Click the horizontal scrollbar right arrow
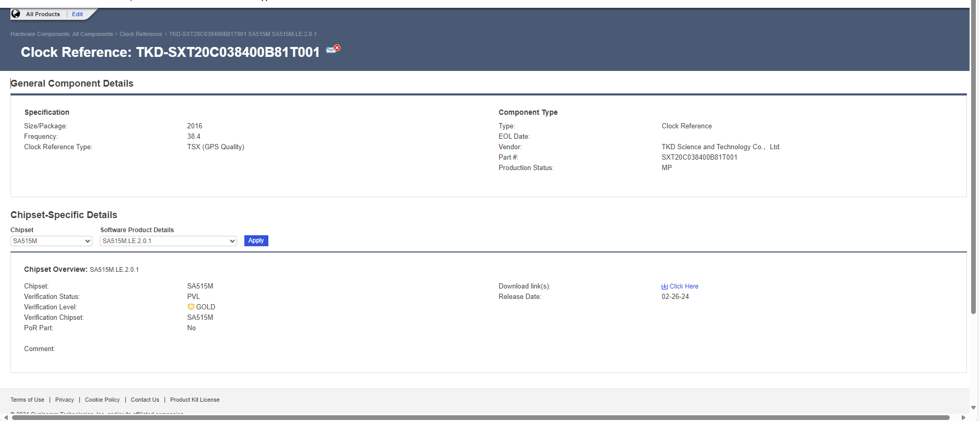This screenshot has height=421, width=980. 963,417
